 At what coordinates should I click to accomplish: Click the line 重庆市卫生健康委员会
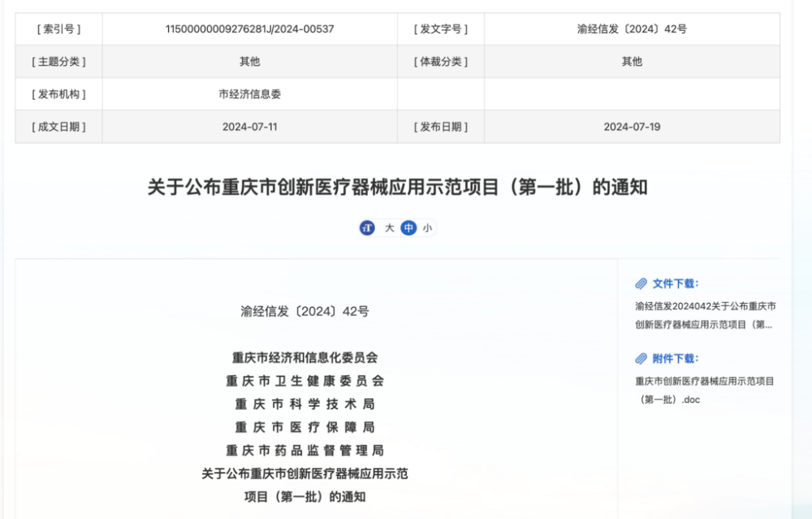tap(304, 381)
